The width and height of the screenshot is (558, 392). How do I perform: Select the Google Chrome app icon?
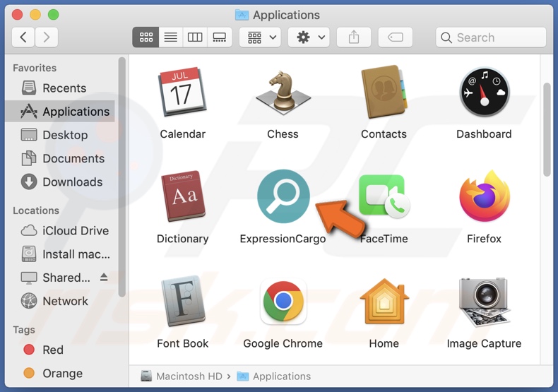(x=283, y=302)
